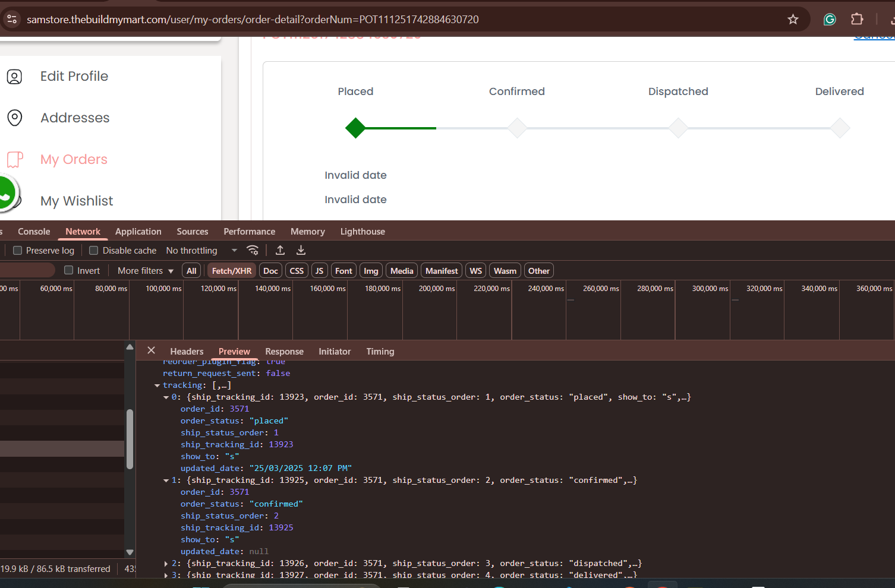Click request list scrollbar down arrow
Screen dimensions: 895x588
point(130,552)
